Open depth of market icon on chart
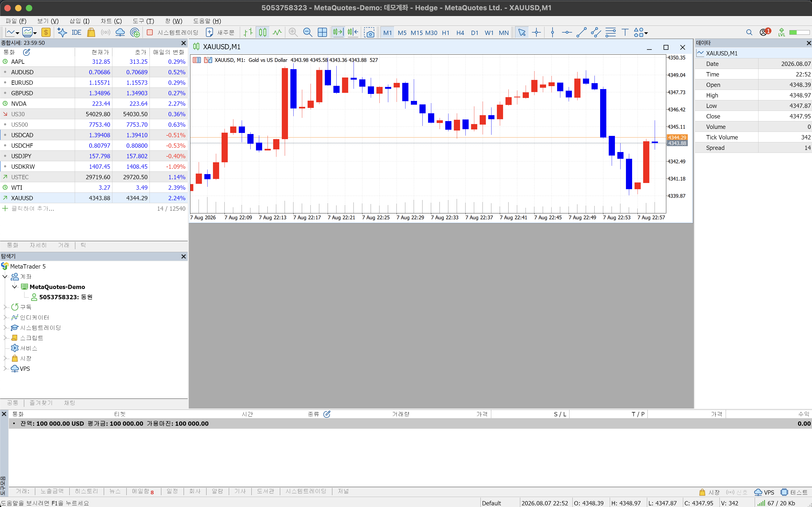The width and height of the screenshot is (812, 507). tap(208, 60)
